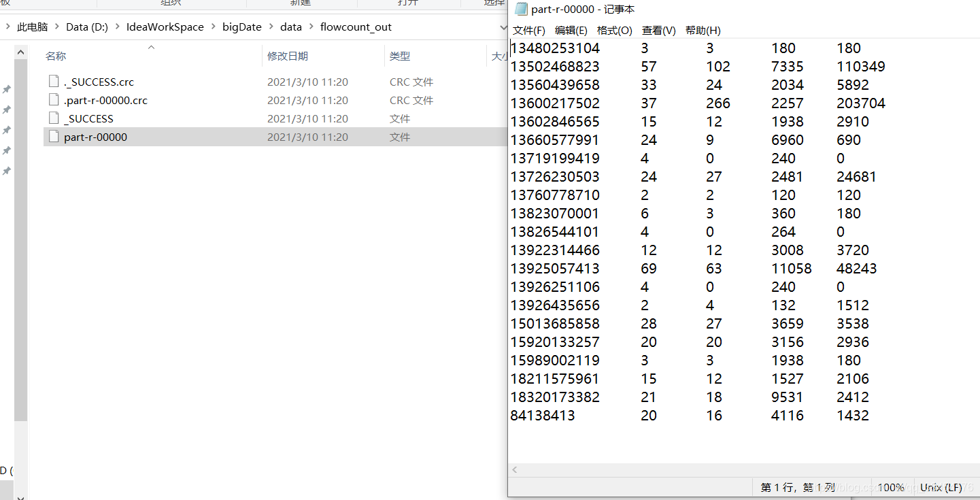Click value 48243 in Notepad text

857,269
